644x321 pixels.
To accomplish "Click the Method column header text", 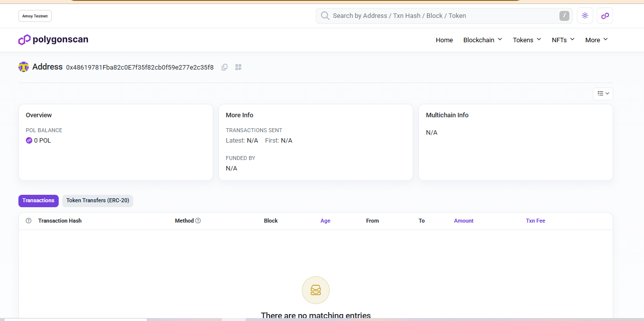I will point(184,221).
